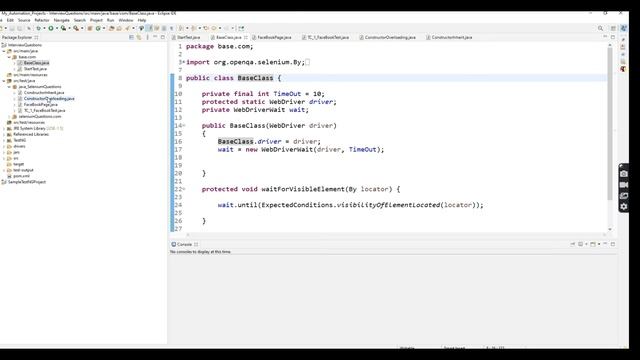Expand the JRE System Library node
This screenshot has width=640, height=360.
(4, 128)
